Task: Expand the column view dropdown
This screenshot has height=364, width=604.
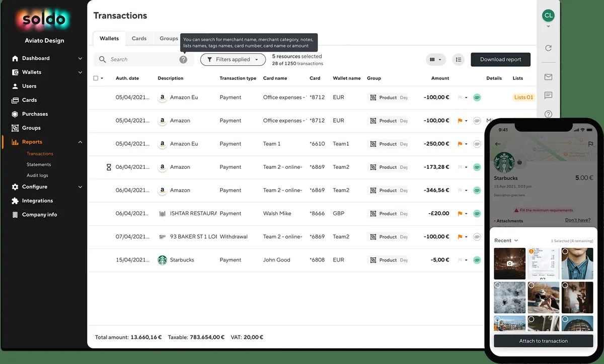Action: click(x=436, y=59)
